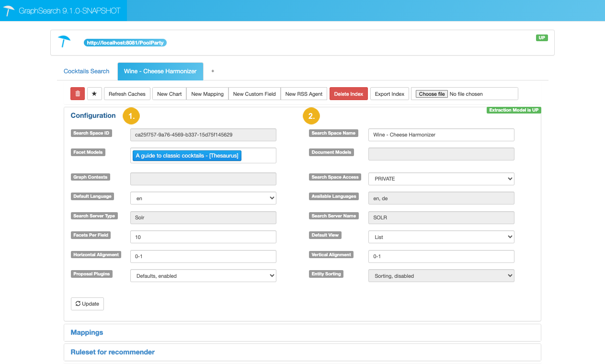605x364 pixels.
Task: Switch to Cocktails Search tab
Action: coord(87,71)
